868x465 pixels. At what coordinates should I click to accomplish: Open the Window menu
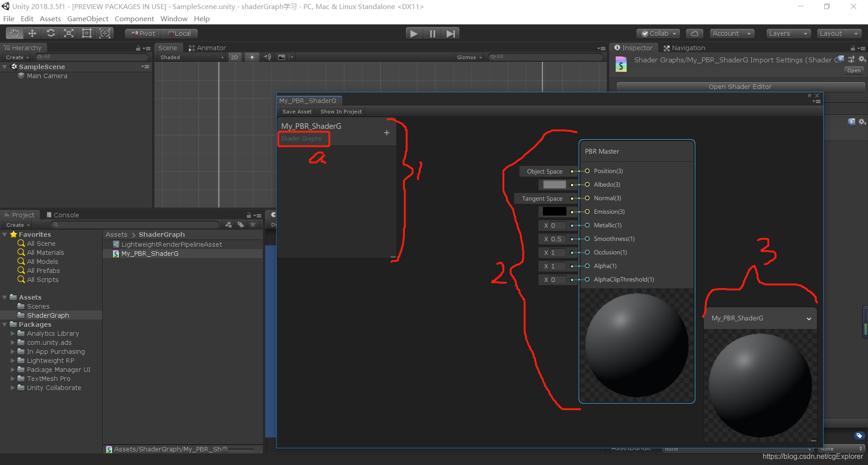174,19
